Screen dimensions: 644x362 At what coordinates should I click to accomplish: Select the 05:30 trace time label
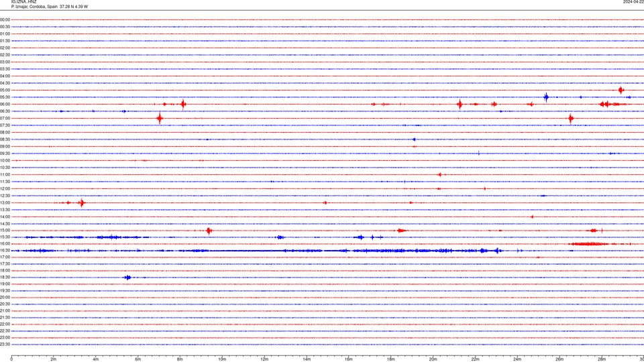[5, 97]
